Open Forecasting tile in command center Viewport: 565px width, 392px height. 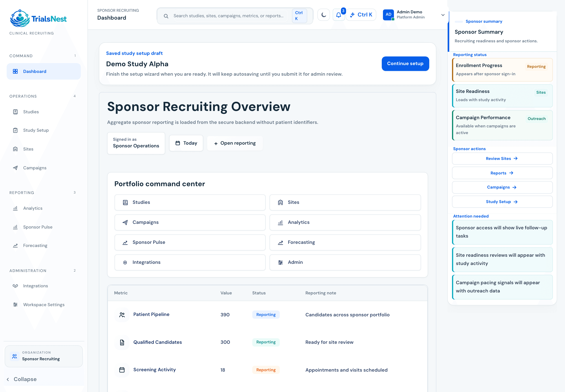coord(345,242)
